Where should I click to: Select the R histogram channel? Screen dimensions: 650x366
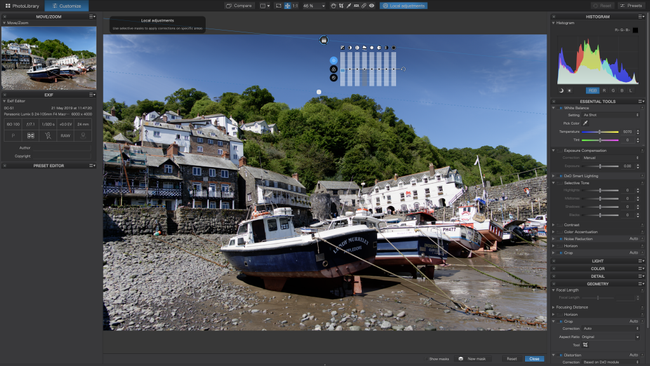(604, 90)
